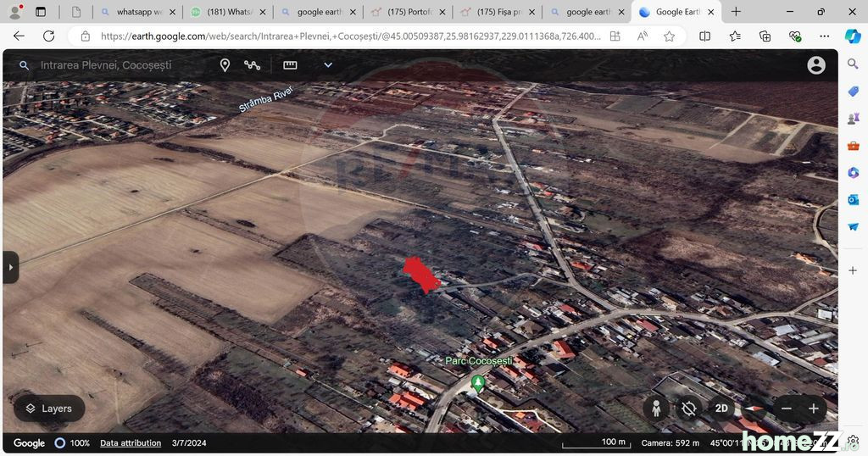Add page to favorites star
Viewport: 868px width, 456px height.
tap(670, 36)
